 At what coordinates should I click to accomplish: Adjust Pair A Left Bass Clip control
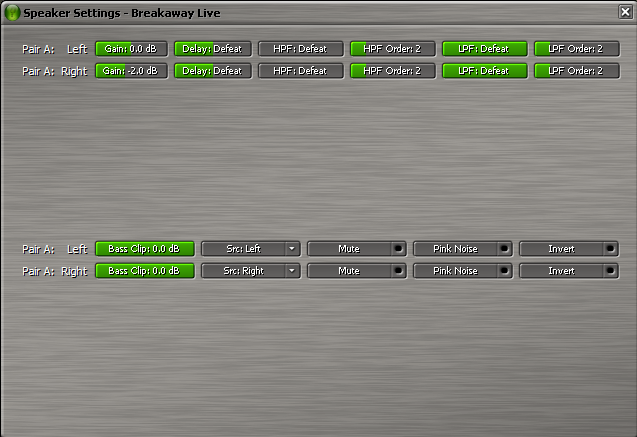coord(144,249)
